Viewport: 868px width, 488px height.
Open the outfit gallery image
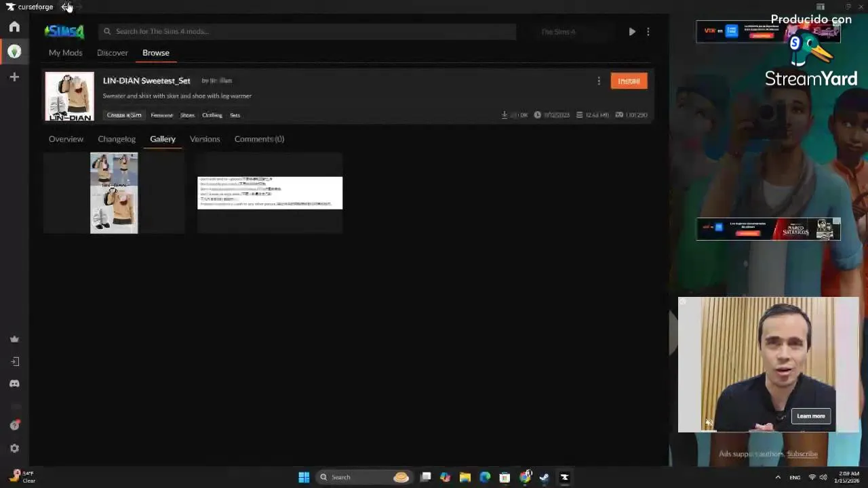click(x=114, y=193)
